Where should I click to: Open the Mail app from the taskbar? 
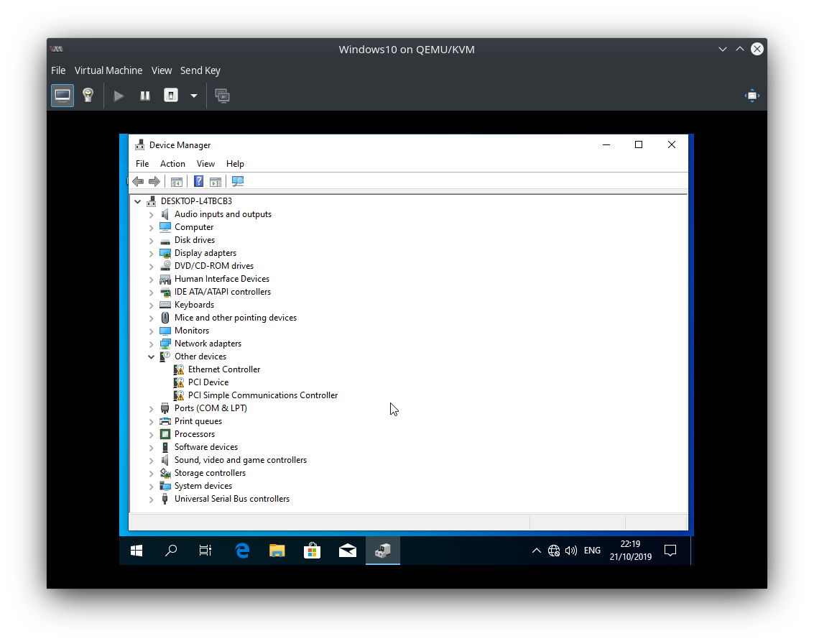347,551
